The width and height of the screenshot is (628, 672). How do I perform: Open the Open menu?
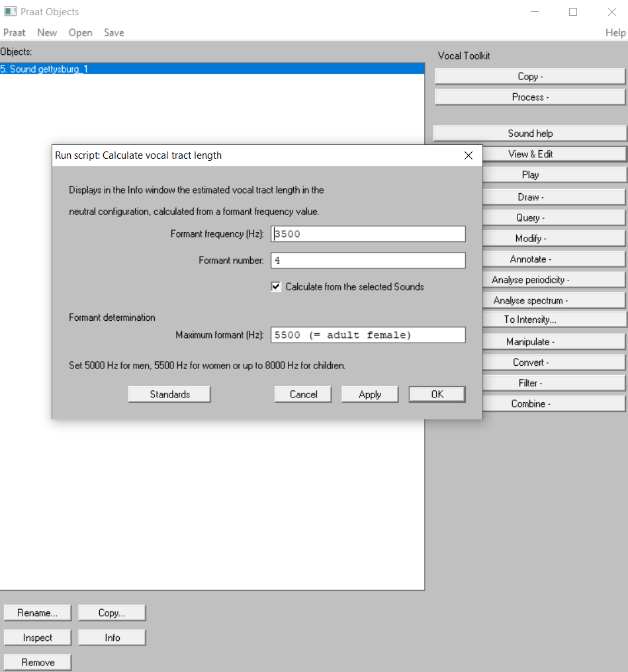(x=80, y=32)
